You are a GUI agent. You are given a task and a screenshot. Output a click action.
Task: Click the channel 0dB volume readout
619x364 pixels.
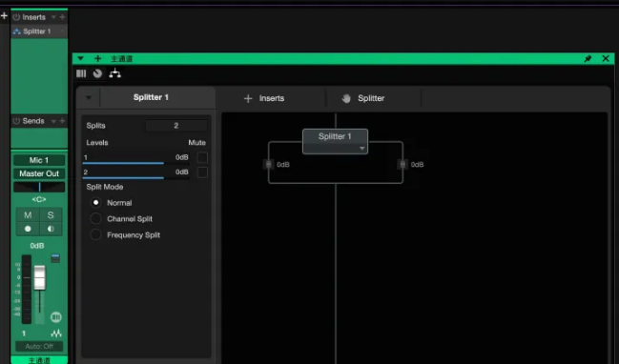pos(37,246)
